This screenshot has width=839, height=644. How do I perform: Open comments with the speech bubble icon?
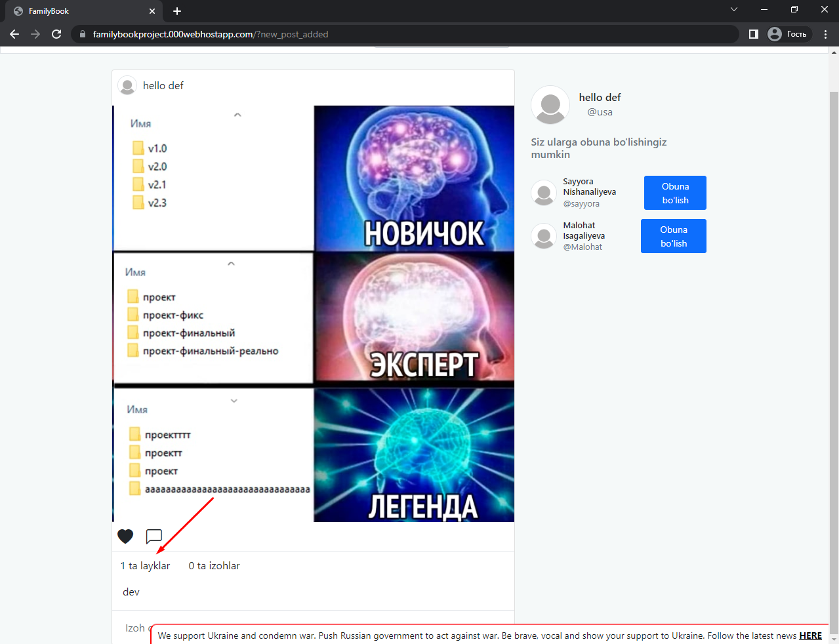pos(153,536)
